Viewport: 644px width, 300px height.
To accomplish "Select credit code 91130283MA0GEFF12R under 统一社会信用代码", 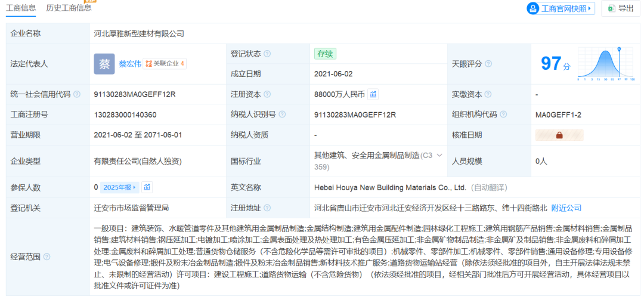I will (135, 94).
